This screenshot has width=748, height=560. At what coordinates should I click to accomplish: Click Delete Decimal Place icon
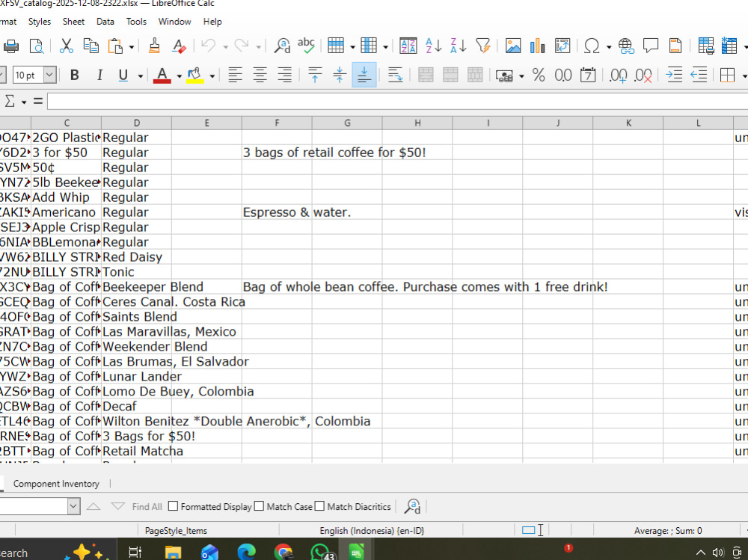(x=643, y=75)
